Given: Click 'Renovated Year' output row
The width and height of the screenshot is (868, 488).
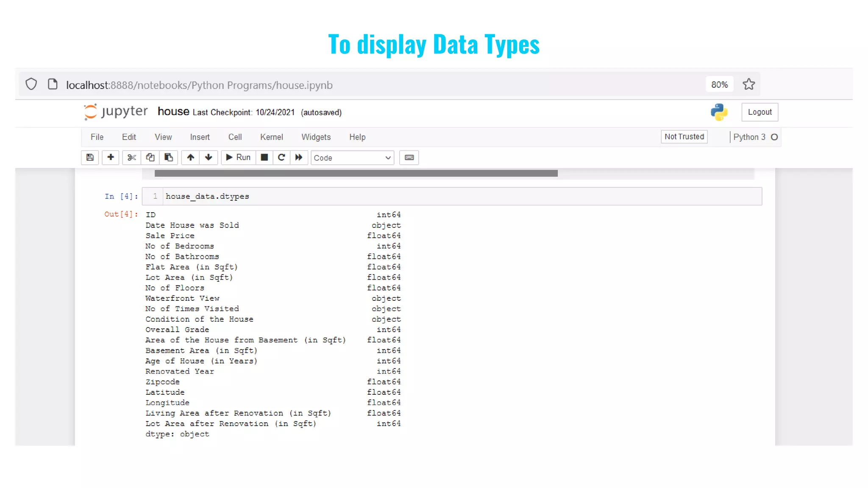Looking at the screenshot, I should click(x=273, y=371).
